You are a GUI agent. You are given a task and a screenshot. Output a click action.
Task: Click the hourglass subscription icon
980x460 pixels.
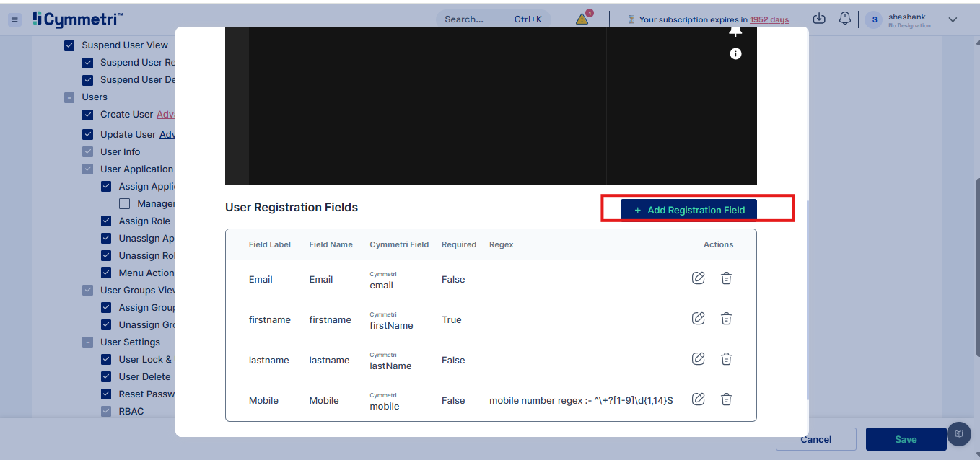tap(631, 19)
